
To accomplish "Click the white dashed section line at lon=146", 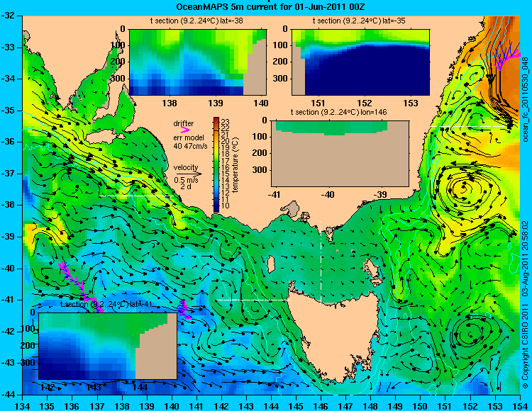I will tap(321, 261).
